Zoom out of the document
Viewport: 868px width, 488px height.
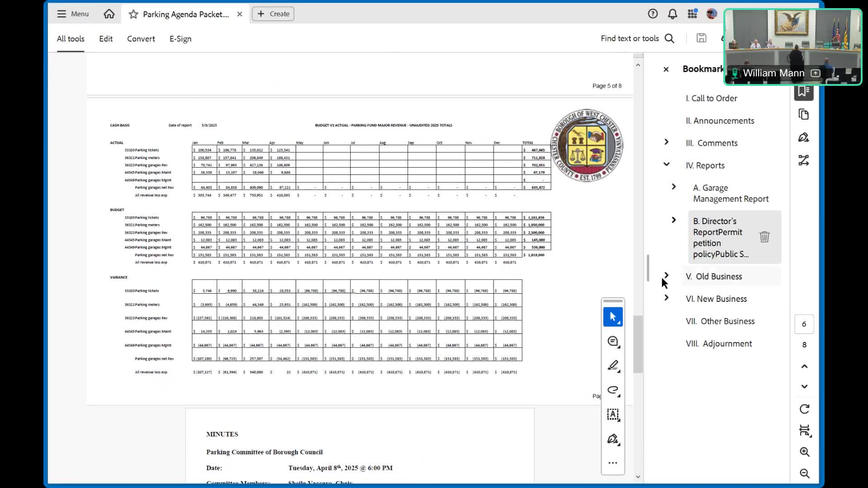(x=804, y=473)
